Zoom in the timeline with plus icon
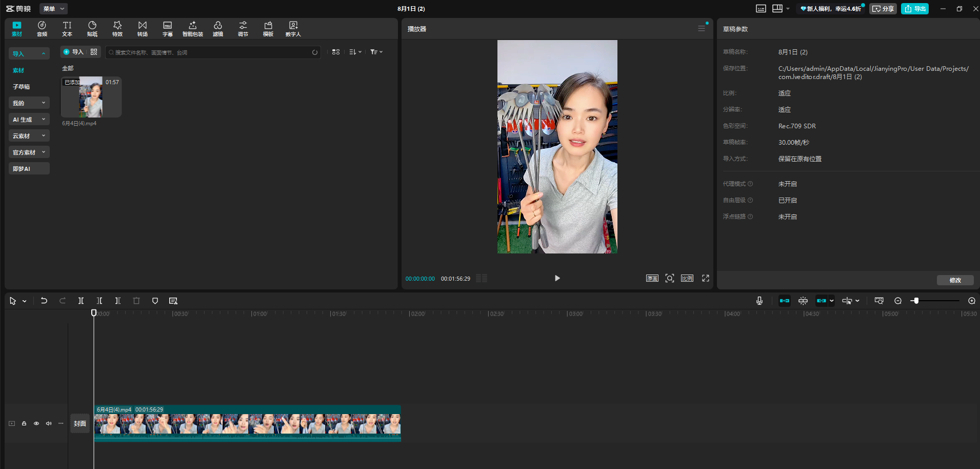This screenshot has width=980, height=469. pyautogui.click(x=972, y=301)
